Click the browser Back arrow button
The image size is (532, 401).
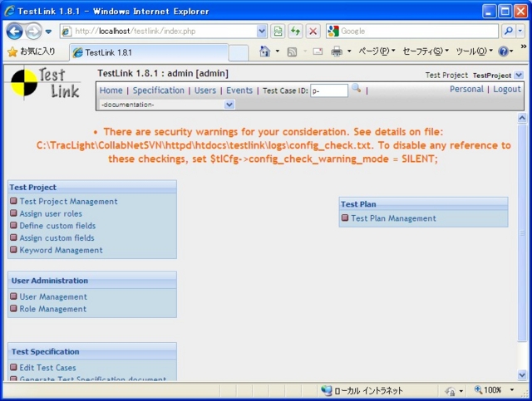14,32
